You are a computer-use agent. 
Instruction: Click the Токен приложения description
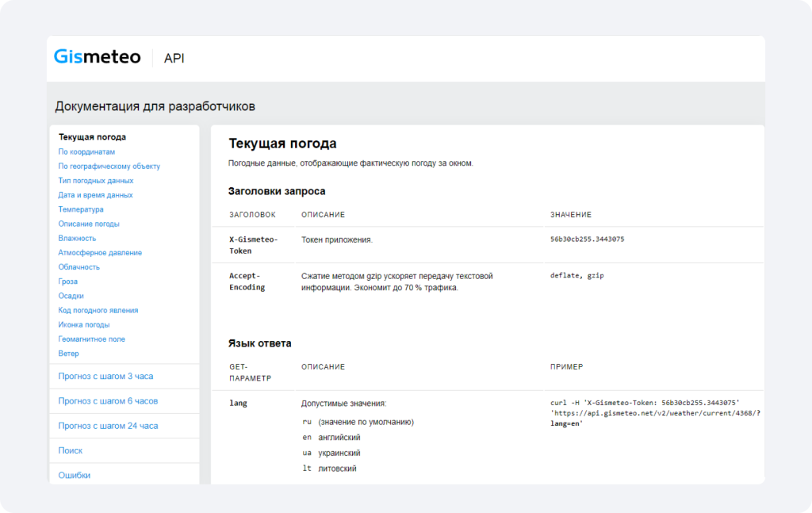click(336, 240)
